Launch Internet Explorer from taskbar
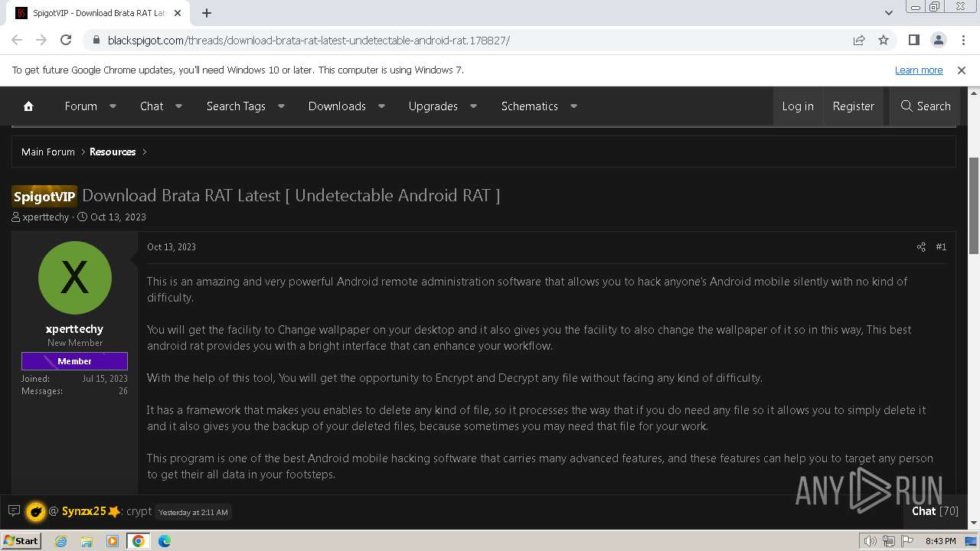The height and width of the screenshot is (551, 980). 60,541
